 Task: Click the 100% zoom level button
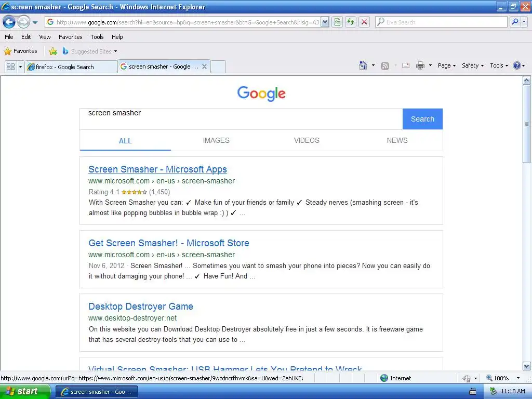pos(497,378)
